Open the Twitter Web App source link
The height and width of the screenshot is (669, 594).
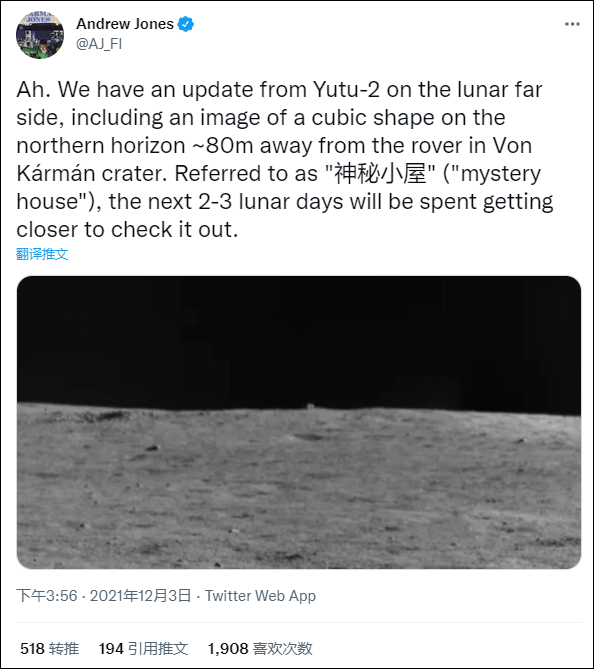click(260, 596)
